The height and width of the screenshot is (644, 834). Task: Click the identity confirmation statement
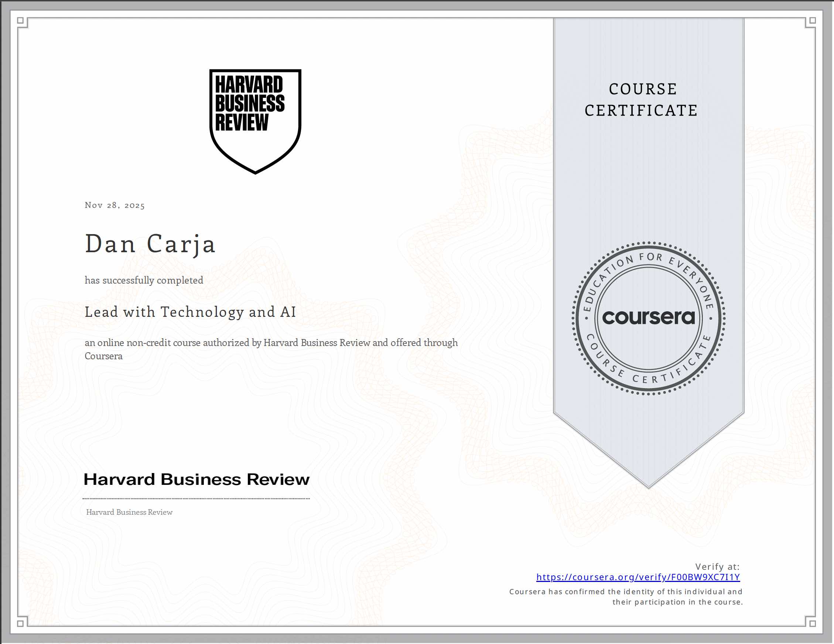pyautogui.click(x=626, y=597)
